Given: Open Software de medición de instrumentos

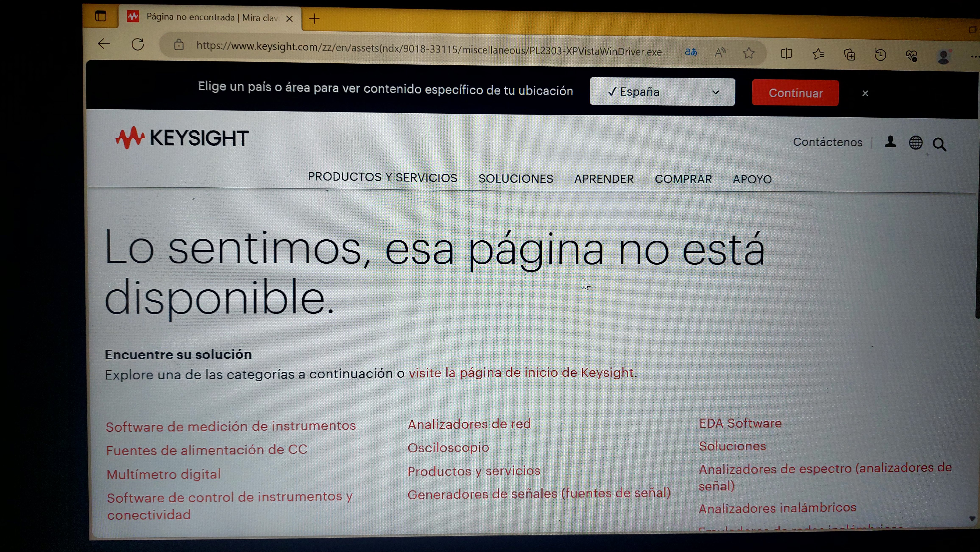Looking at the screenshot, I should [231, 426].
